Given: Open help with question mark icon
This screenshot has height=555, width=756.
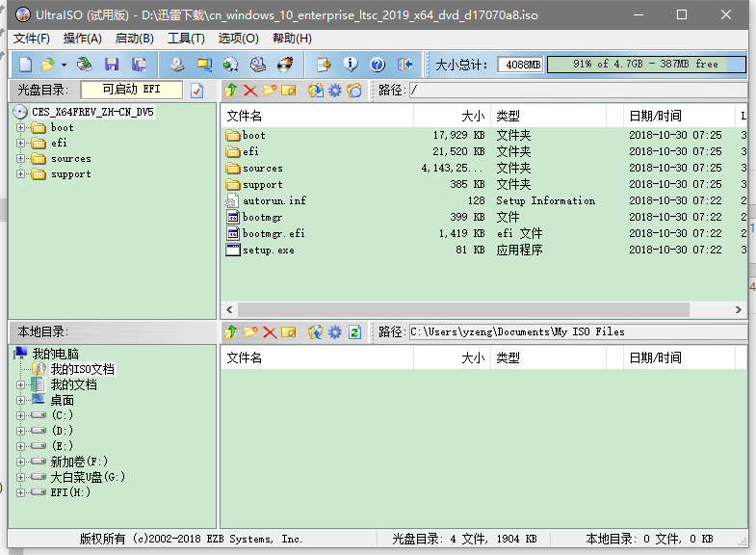Looking at the screenshot, I should (x=378, y=65).
